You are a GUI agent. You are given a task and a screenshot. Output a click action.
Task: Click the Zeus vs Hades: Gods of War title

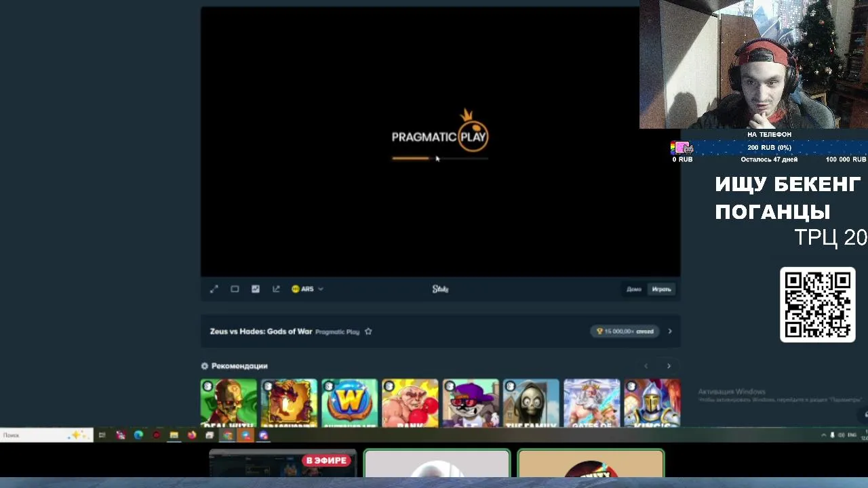[x=261, y=331]
